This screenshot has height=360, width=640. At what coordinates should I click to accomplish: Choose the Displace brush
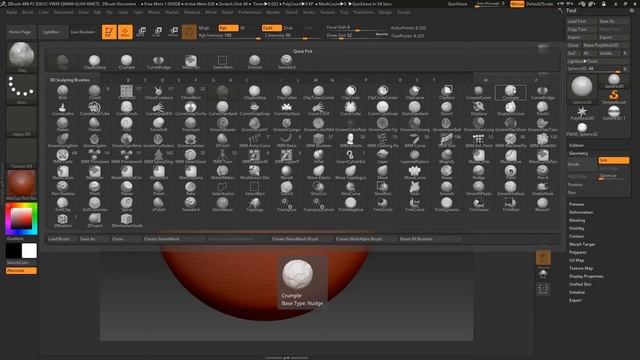pyautogui.click(x=478, y=109)
